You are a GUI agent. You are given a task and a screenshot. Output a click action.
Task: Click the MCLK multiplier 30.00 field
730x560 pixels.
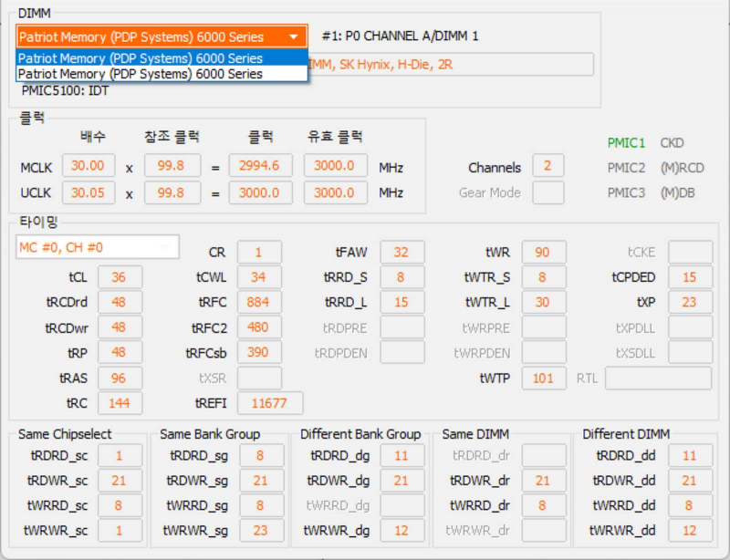click(x=88, y=166)
